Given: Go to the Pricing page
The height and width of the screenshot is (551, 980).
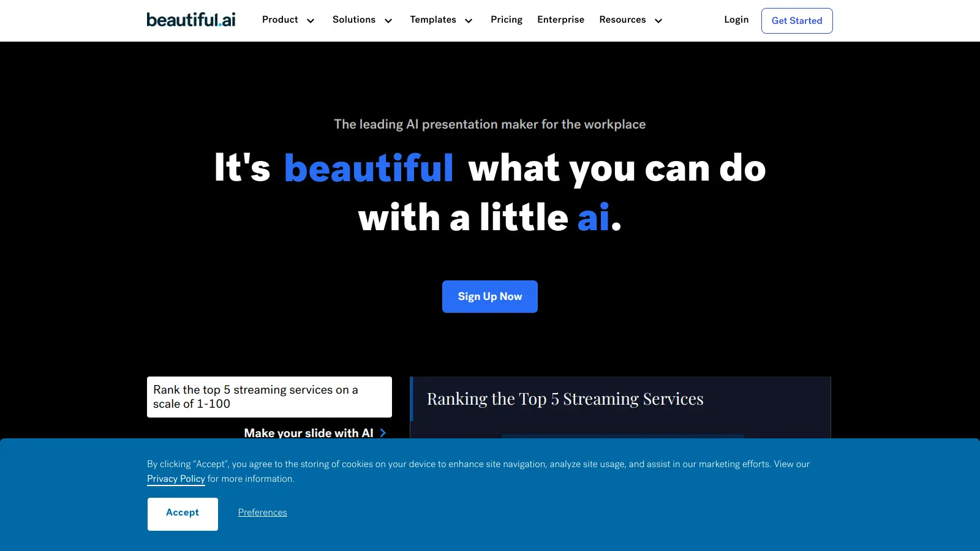Looking at the screenshot, I should point(507,20).
